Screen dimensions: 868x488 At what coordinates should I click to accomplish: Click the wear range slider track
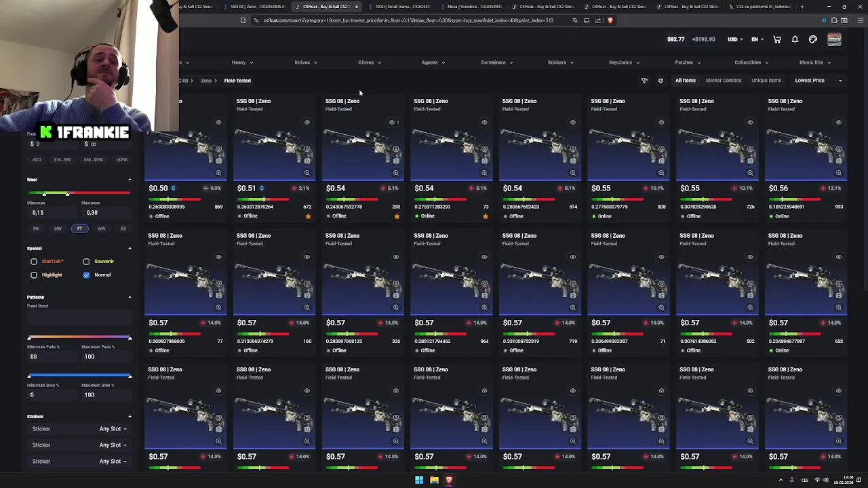coord(79,194)
